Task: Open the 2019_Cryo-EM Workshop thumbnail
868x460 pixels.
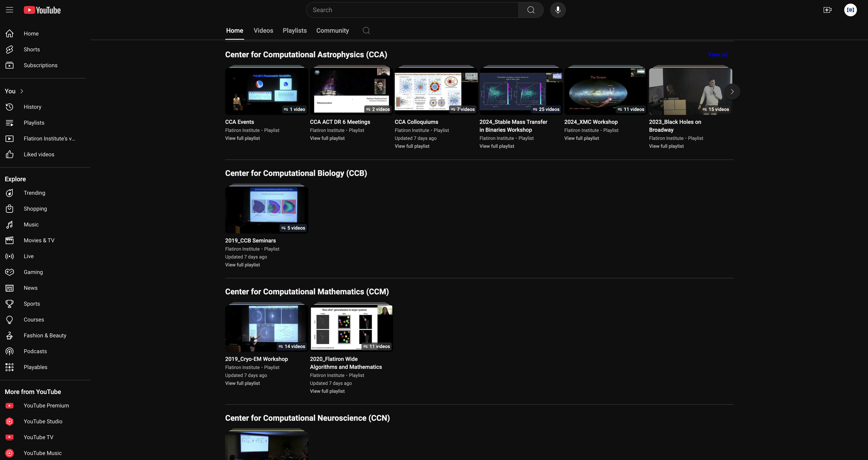Action: point(266,328)
